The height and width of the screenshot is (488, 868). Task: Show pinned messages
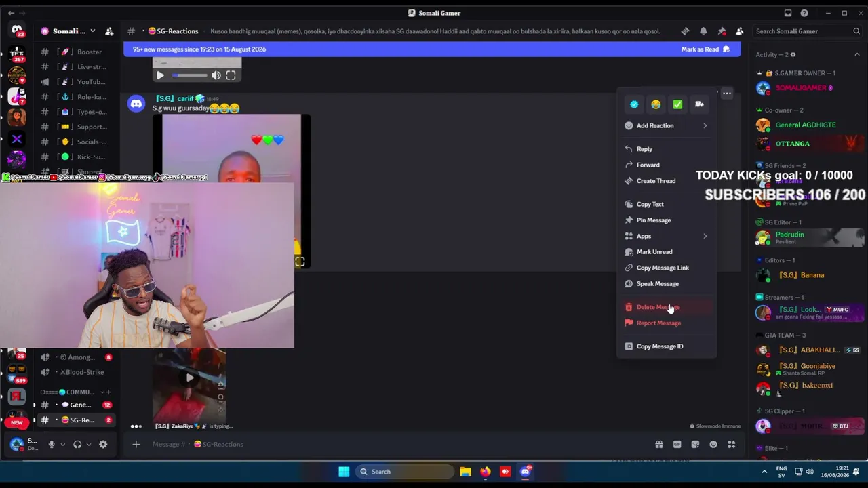pyautogui.click(x=722, y=31)
